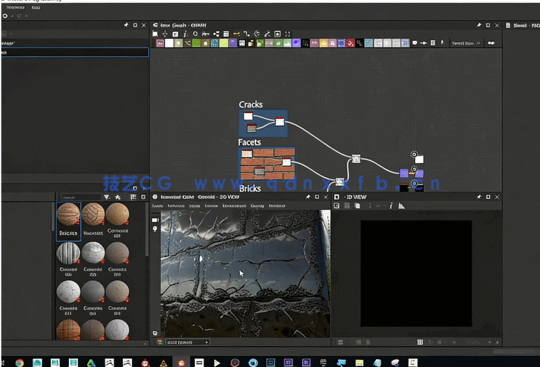Click the italic info icon in 2D view toolbar

point(391,206)
